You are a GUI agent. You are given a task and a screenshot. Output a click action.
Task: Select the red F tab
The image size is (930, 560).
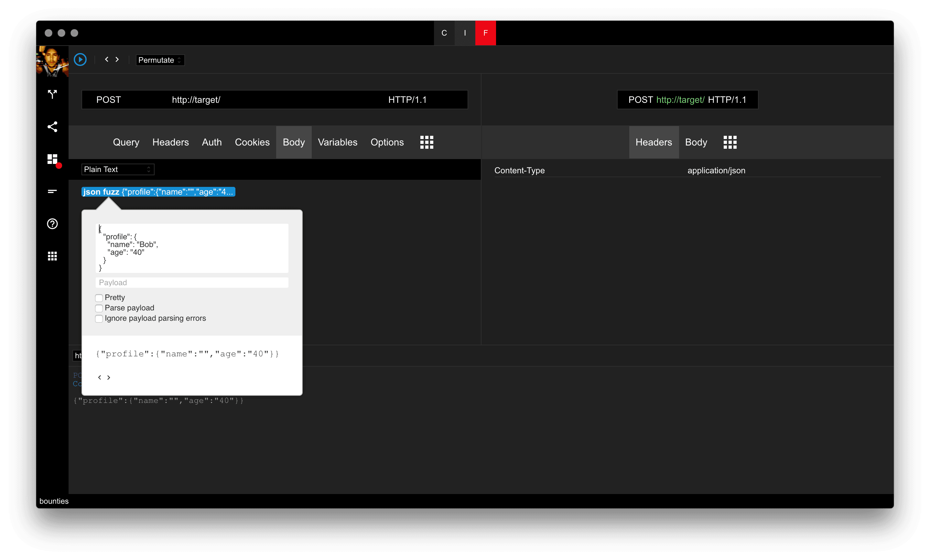486,33
